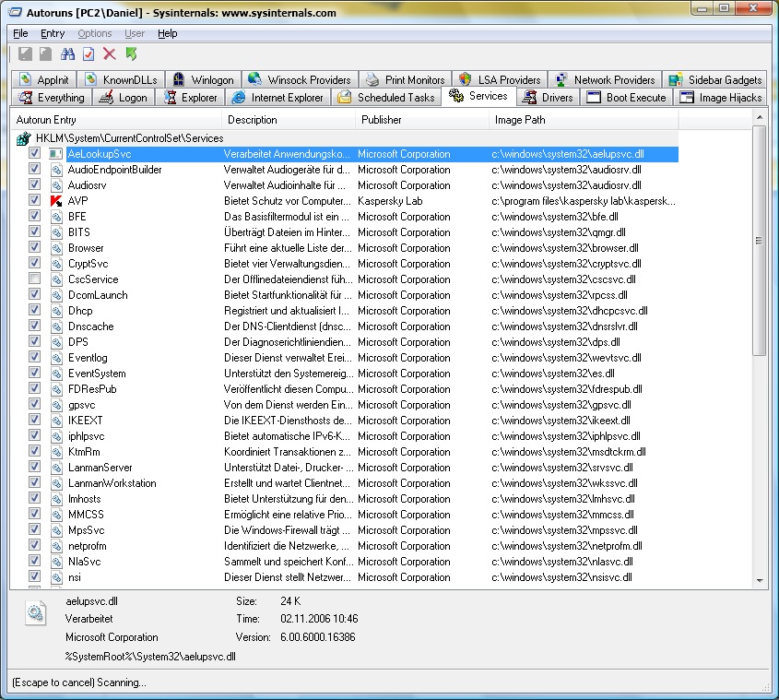Click the aelupsvc.dll file icon in details pane
The height and width of the screenshot is (700, 779).
point(35,612)
